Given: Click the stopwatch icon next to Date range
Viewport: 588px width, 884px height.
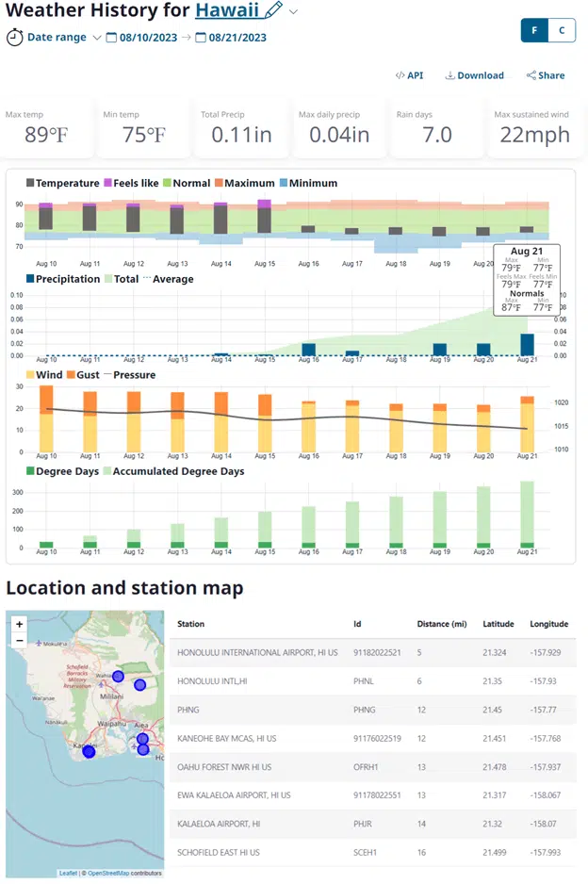Looking at the screenshot, I should point(15,38).
